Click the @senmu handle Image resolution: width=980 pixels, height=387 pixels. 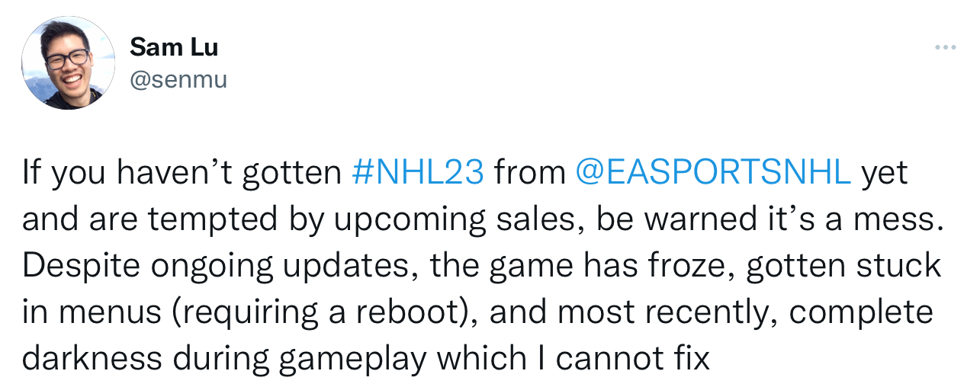pyautogui.click(x=178, y=79)
